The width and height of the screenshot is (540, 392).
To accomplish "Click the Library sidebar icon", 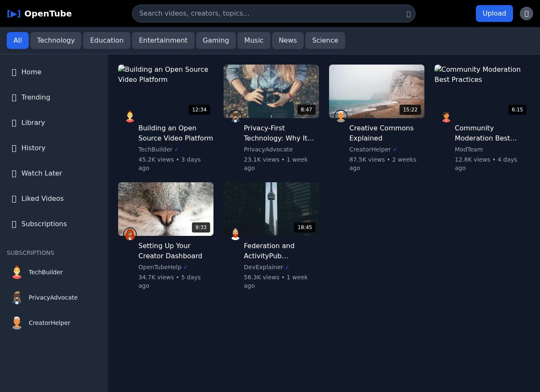I will pyautogui.click(x=14, y=123).
